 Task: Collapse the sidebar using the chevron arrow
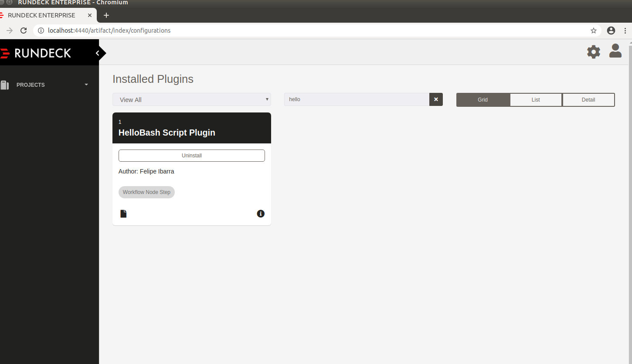coord(99,52)
